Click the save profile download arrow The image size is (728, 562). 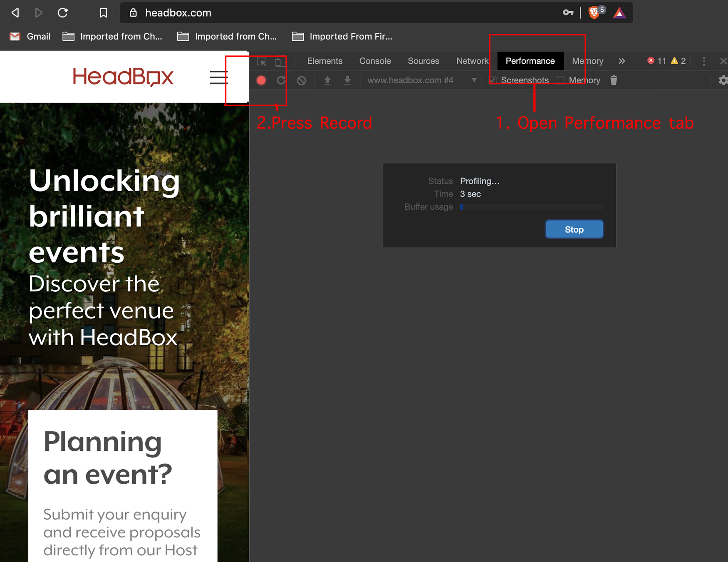347,80
